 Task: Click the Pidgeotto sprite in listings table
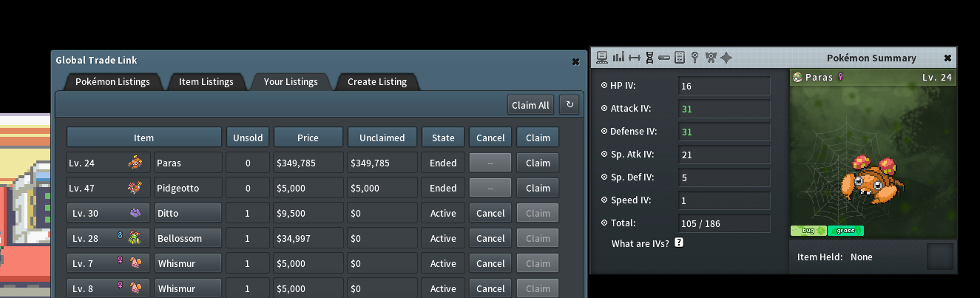(x=135, y=188)
